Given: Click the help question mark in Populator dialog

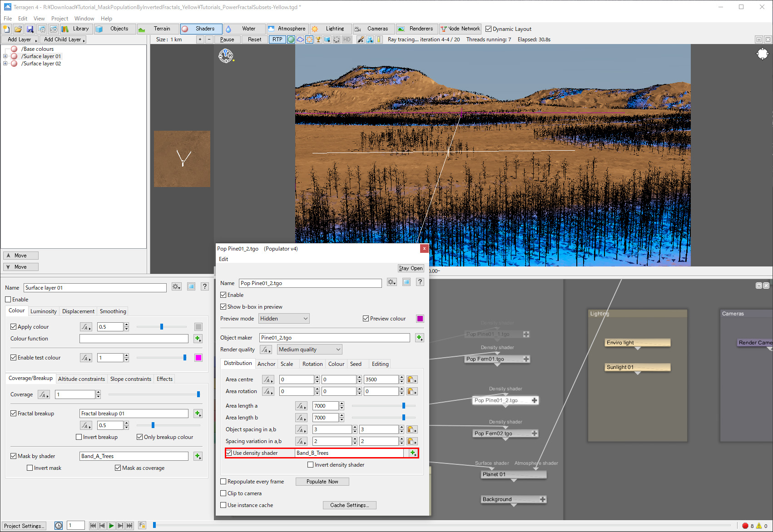Looking at the screenshot, I should [420, 282].
